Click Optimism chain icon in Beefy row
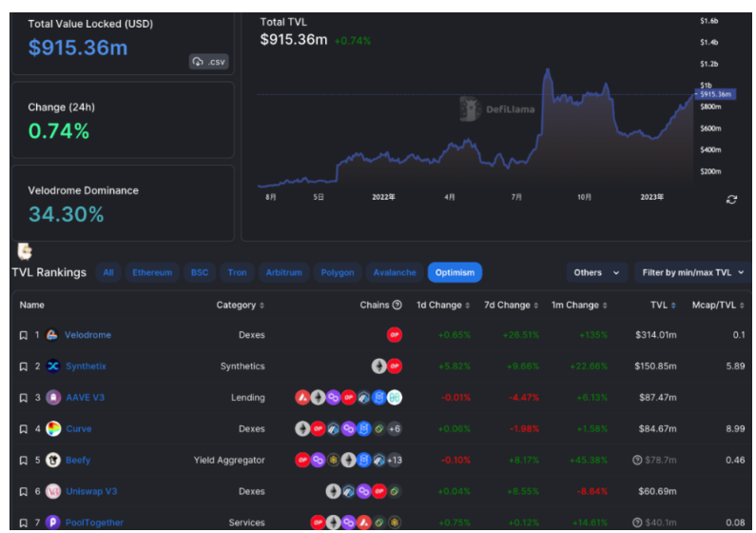This screenshot has width=756, height=533. [x=302, y=460]
